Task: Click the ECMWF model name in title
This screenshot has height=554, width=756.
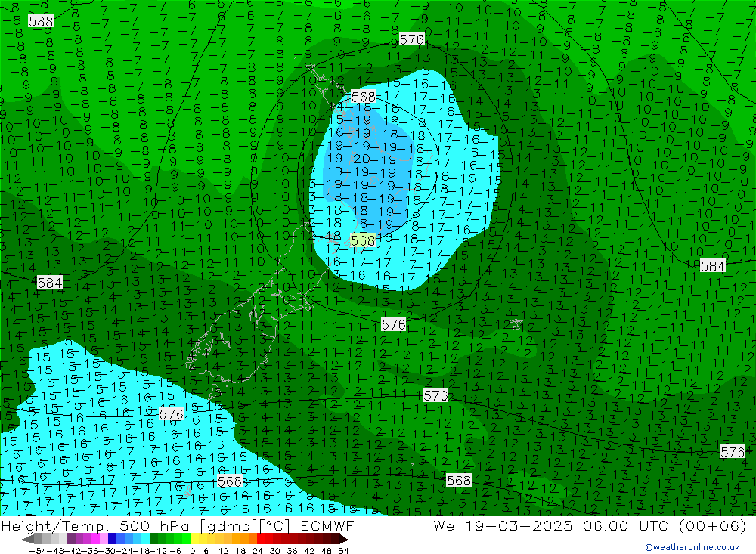Action: coord(327,525)
